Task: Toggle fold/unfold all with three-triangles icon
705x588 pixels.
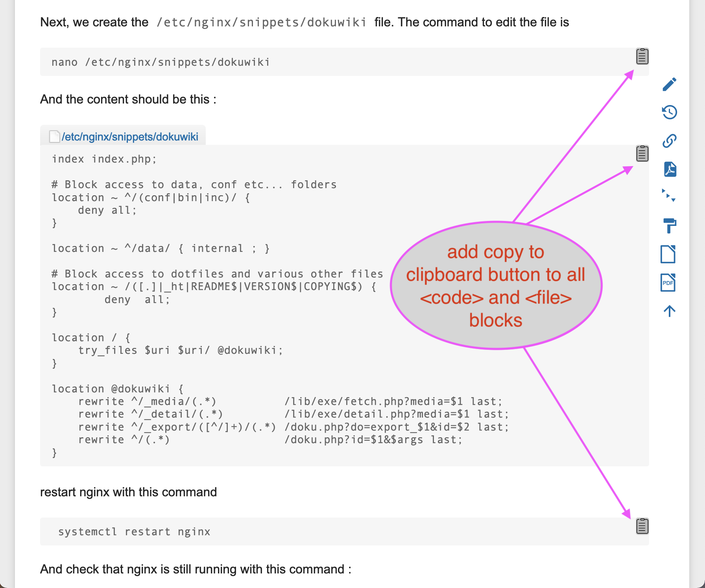Action: point(668,195)
